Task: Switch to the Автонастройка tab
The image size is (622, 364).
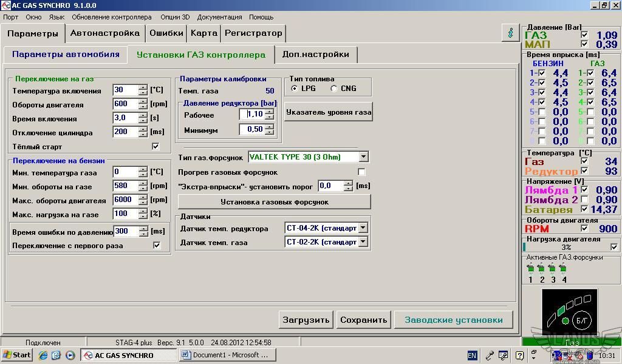Action: click(104, 33)
